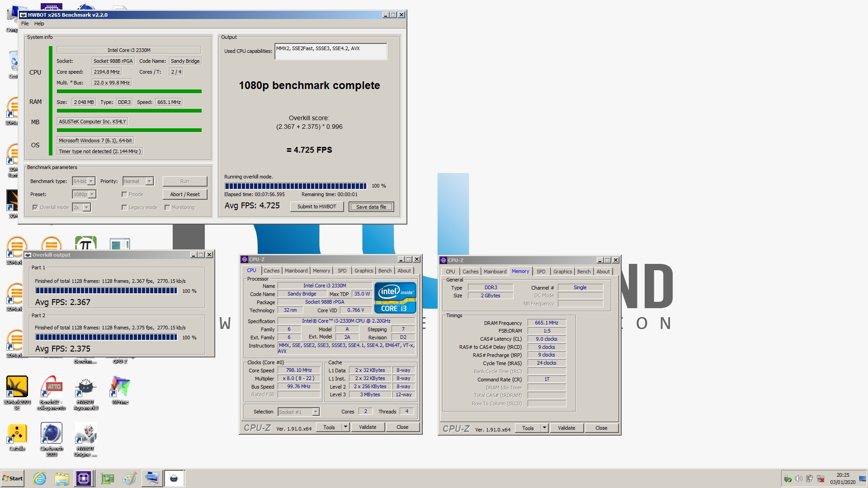Open the File menu in HWBOT x265
This screenshot has height=488, width=868.
(x=25, y=23)
